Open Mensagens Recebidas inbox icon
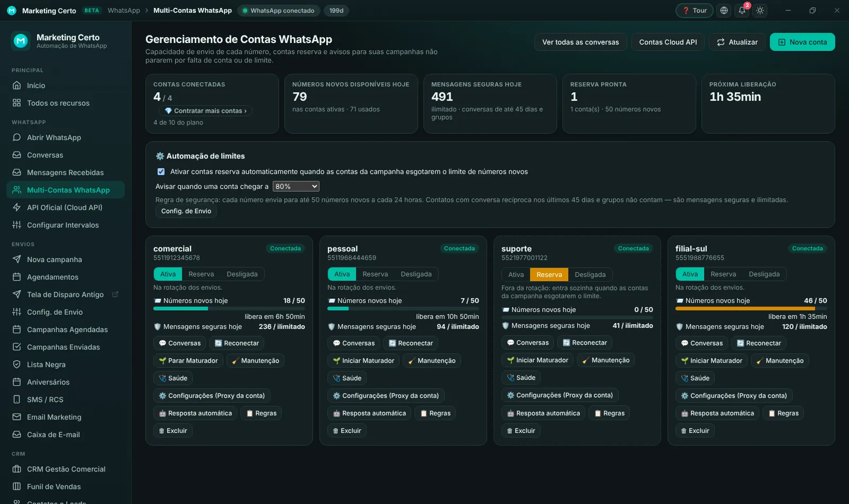 17,172
